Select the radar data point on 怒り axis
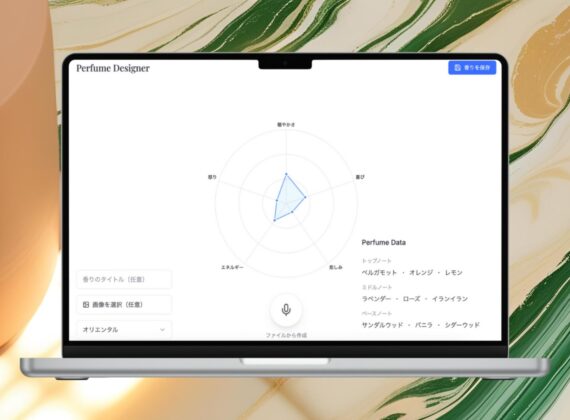 277,200
